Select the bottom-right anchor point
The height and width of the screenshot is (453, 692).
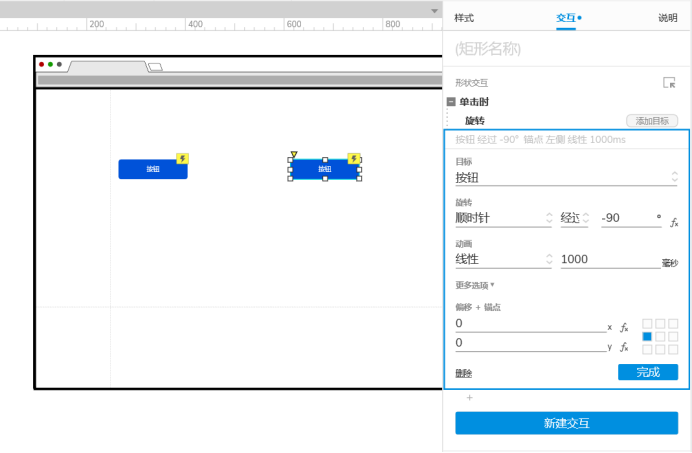tap(673, 350)
